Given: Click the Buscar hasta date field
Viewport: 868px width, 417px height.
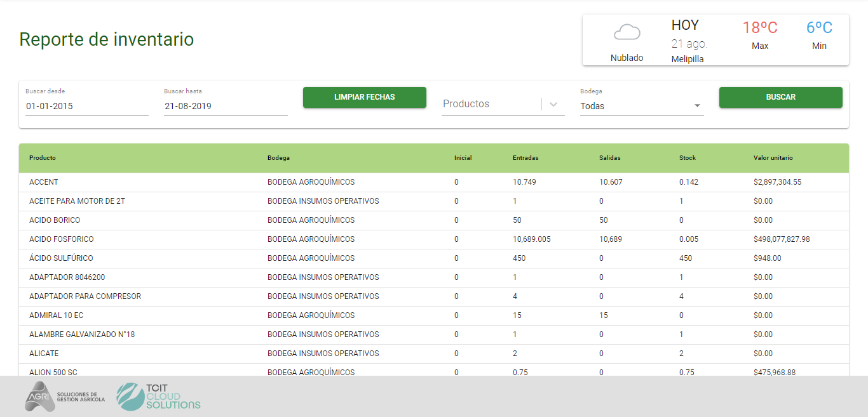Looking at the screenshot, I should [226, 106].
